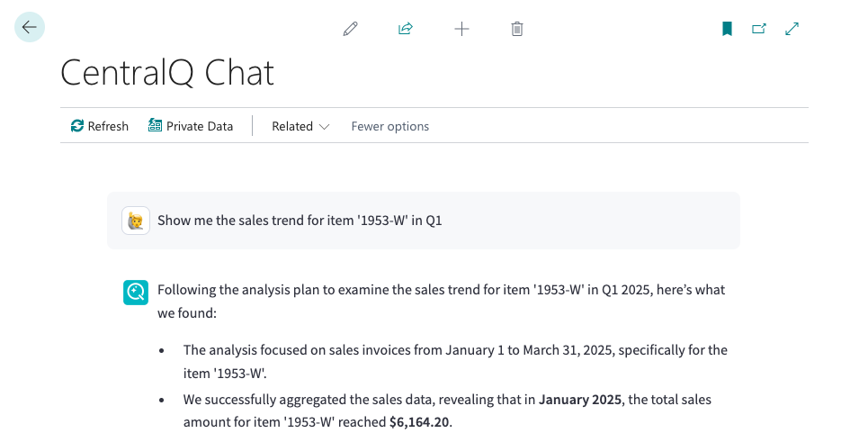Open Private Data action
The image size is (868, 442).
pyautogui.click(x=191, y=126)
